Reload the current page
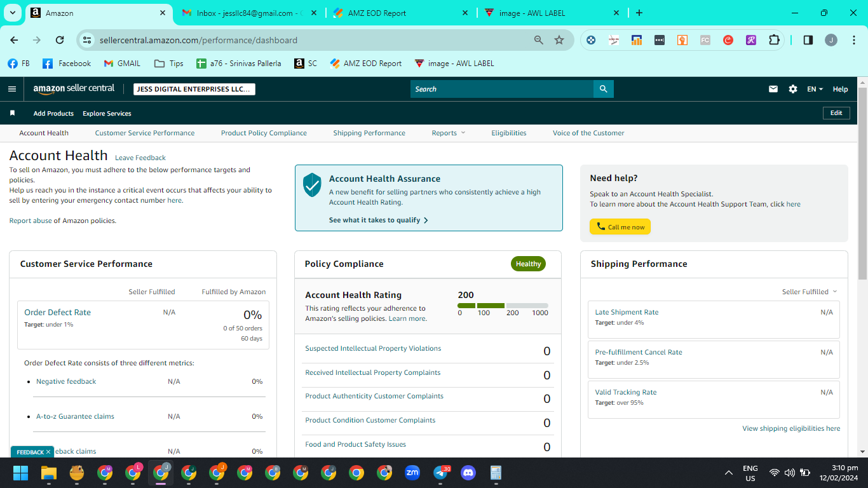This screenshot has height=488, width=868. (60, 40)
